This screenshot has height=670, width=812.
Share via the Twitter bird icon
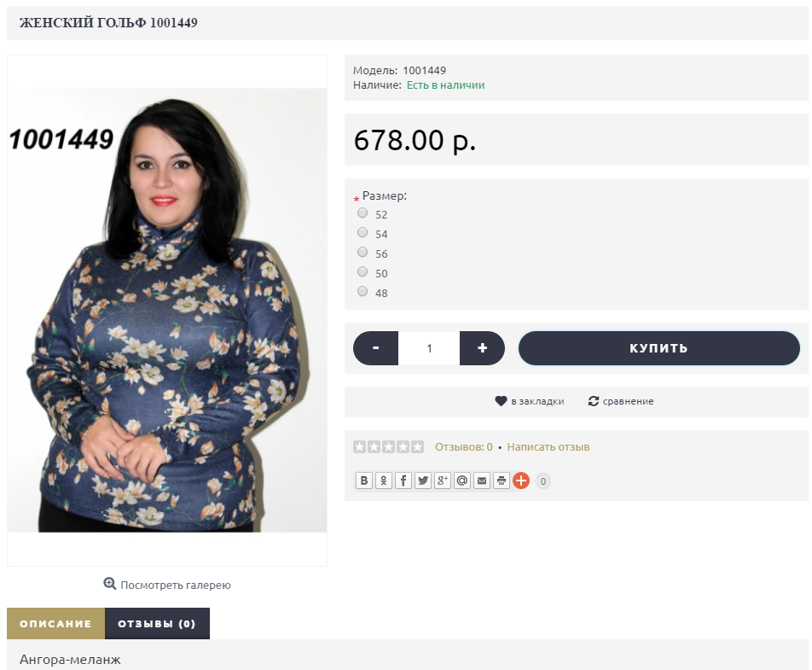pos(423,481)
